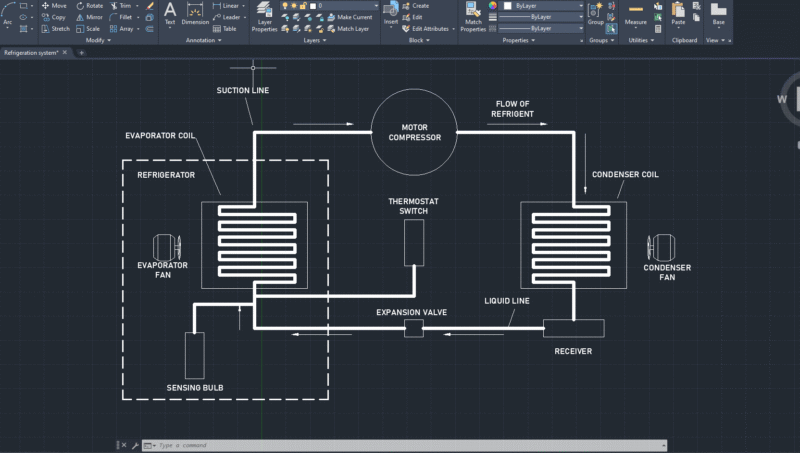Viewport: 800px width, 453px height.
Task: Select the Stretch tool
Action: click(55, 29)
